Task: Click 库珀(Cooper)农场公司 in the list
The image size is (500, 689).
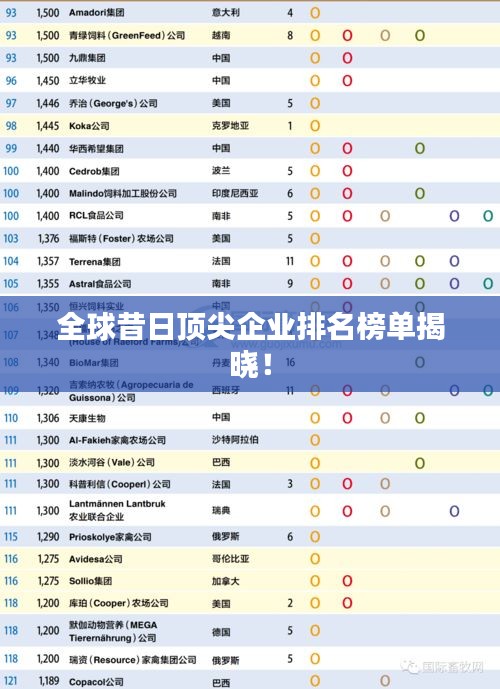Action: (119, 603)
